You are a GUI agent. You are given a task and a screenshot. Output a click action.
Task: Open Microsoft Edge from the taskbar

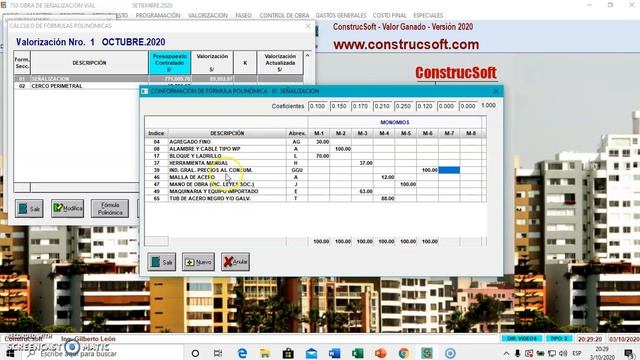click(242, 353)
